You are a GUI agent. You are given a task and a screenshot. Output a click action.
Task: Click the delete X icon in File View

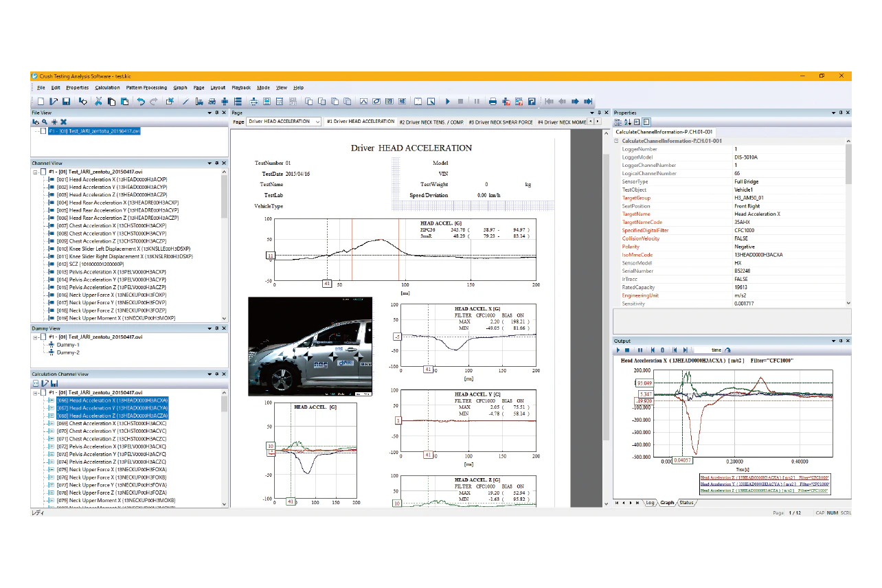63,122
